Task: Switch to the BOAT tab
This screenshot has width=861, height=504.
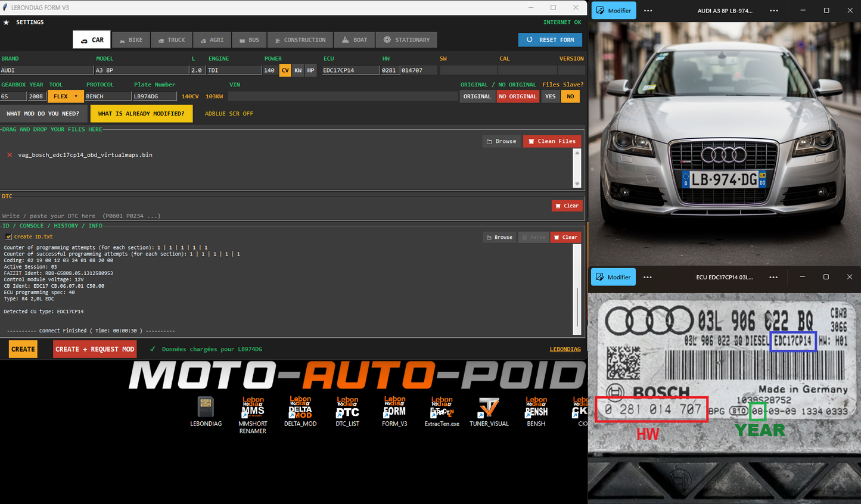Action: click(354, 40)
